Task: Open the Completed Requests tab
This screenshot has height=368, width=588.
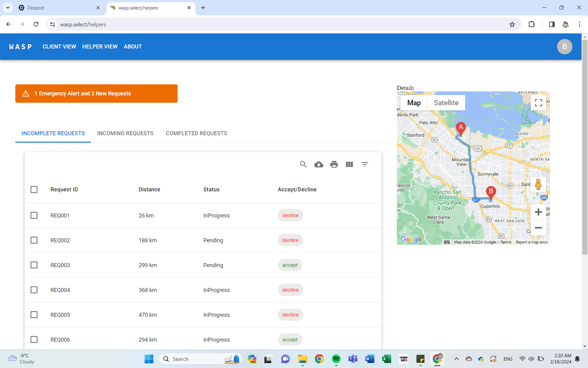Action: [x=196, y=133]
